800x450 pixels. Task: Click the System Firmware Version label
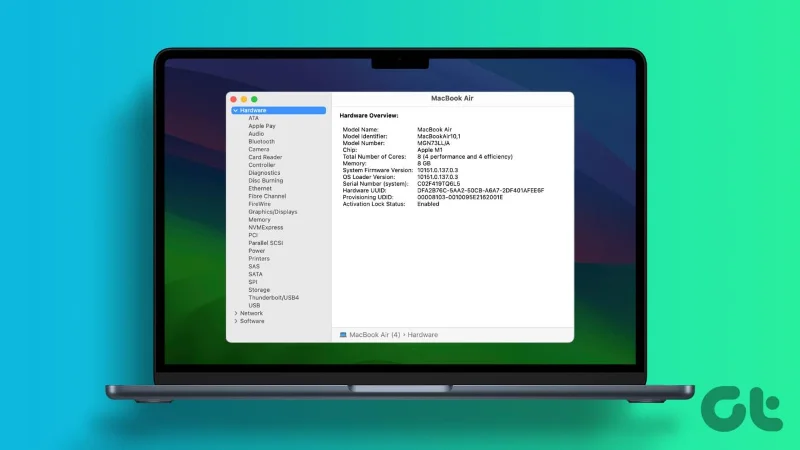[378, 170]
